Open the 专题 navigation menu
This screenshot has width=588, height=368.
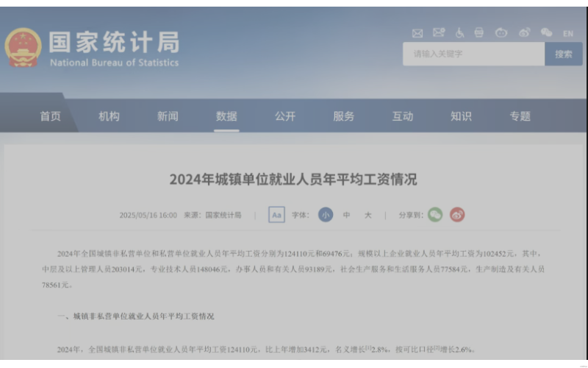point(520,116)
